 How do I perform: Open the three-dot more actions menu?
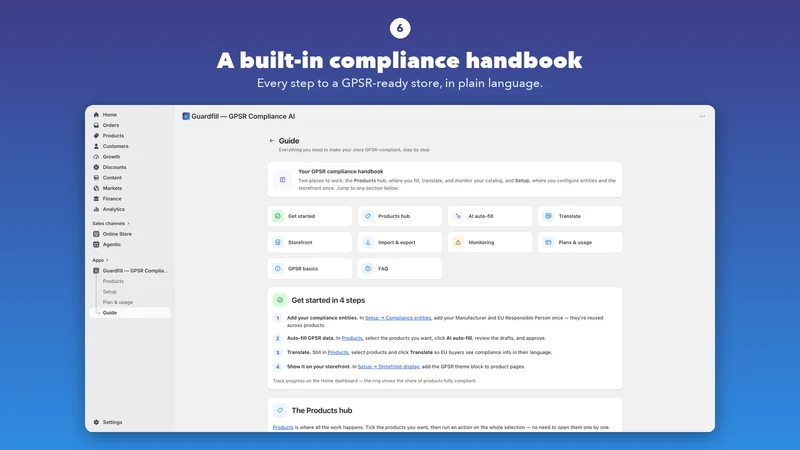[702, 116]
